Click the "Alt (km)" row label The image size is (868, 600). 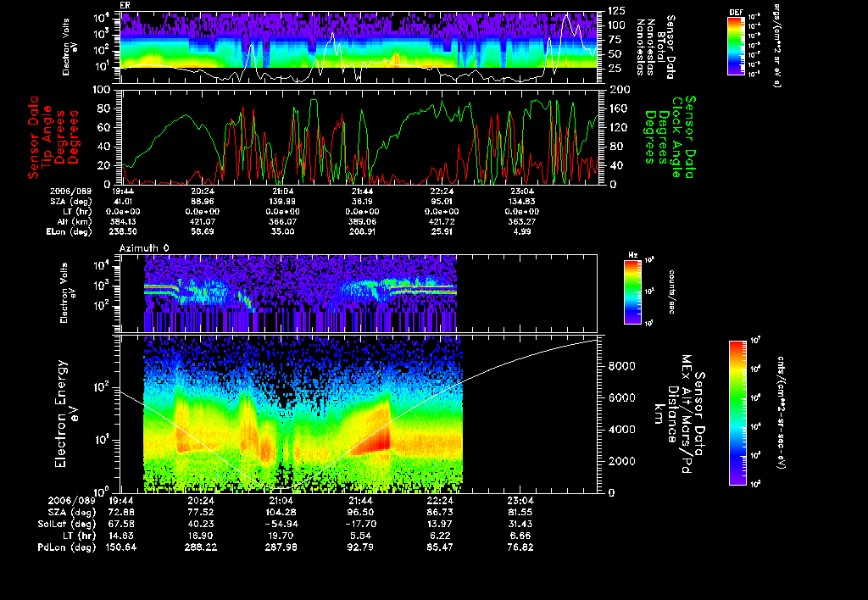[75, 221]
